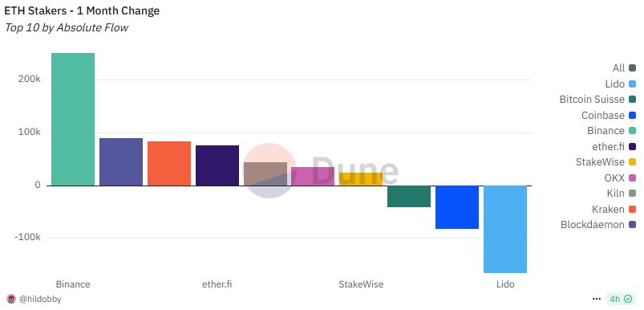Click the green checkmark refresh status icon
The width and height of the screenshot is (644, 310).
[628, 299]
